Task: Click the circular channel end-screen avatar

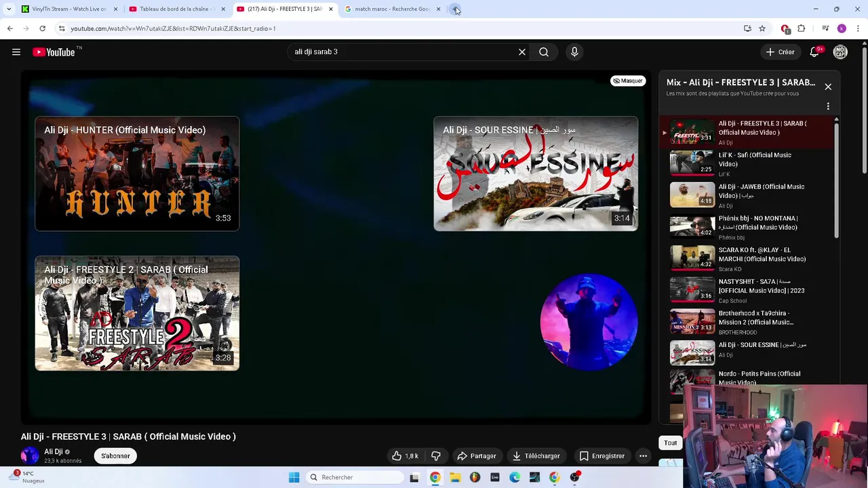Action: tap(589, 322)
